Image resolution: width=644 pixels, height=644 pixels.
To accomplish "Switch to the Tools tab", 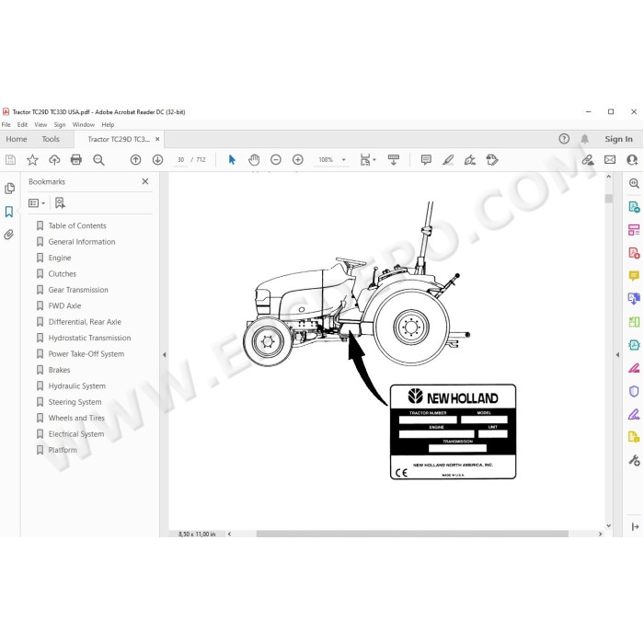I will (51, 139).
